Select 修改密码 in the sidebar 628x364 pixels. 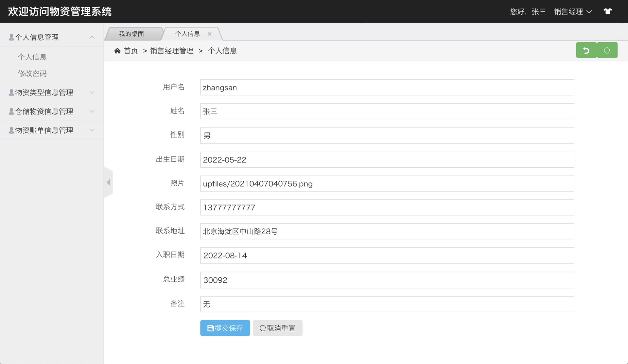tap(32, 73)
